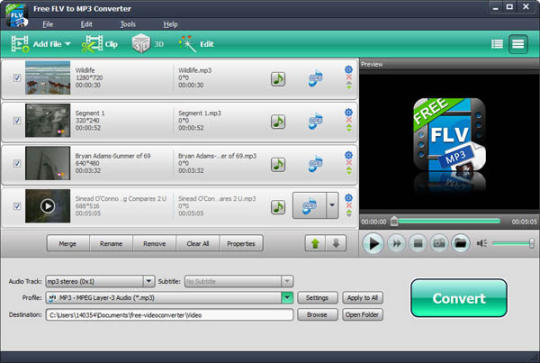Image resolution: width=540 pixels, height=363 pixels.
Task: Click the Open Folder button
Action: tap(362, 315)
